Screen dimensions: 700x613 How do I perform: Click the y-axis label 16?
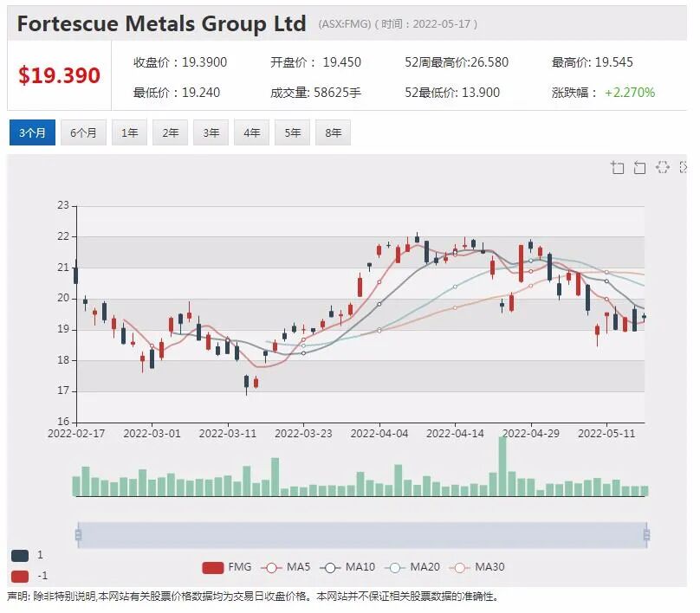tap(63, 421)
